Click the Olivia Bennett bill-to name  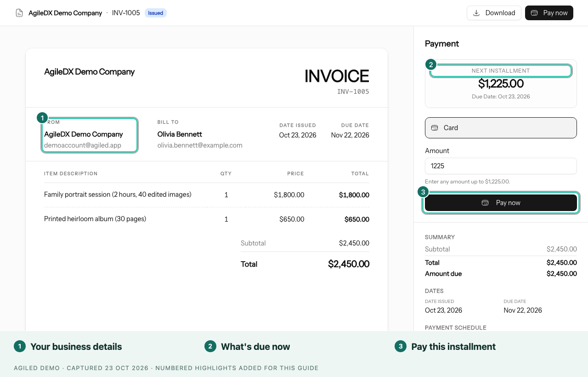pyautogui.click(x=180, y=134)
